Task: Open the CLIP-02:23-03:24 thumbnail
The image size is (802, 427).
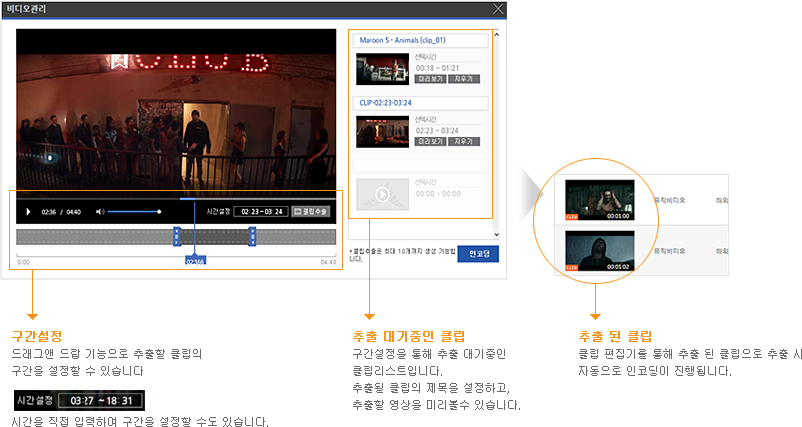Action: [382, 131]
